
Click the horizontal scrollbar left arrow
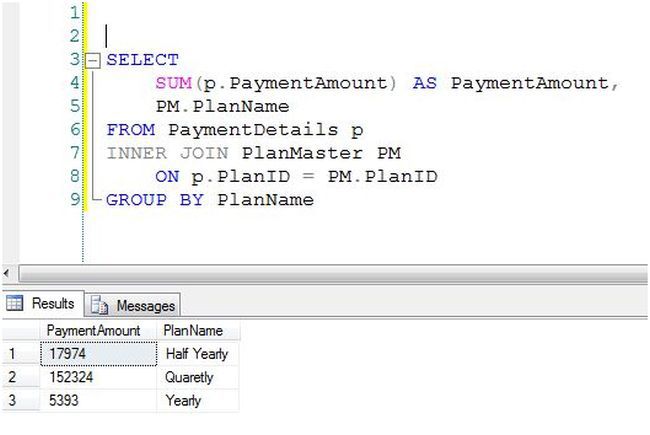pyautogui.click(x=6, y=273)
